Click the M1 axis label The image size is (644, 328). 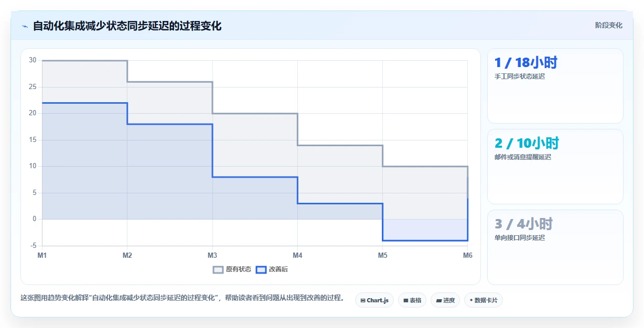point(42,255)
